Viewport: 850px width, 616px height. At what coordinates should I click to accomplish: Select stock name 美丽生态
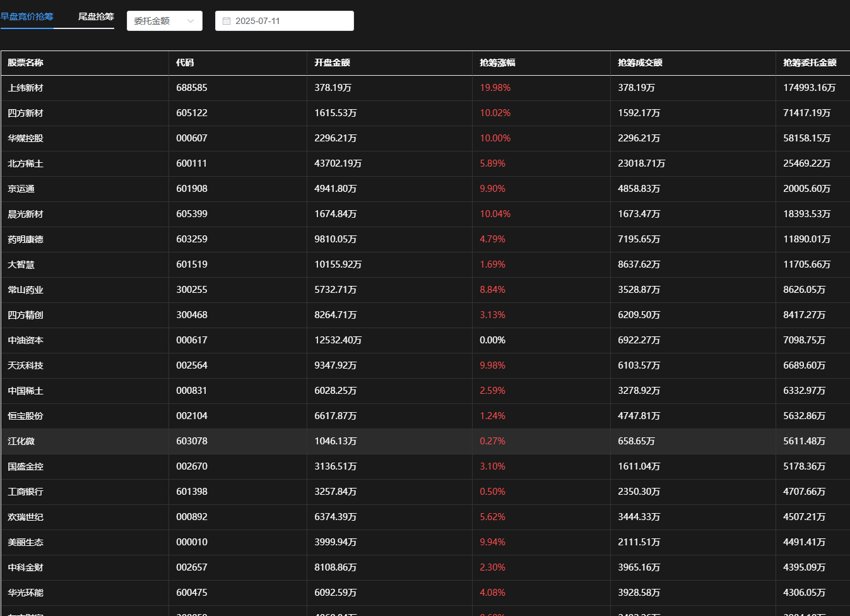[x=26, y=542]
